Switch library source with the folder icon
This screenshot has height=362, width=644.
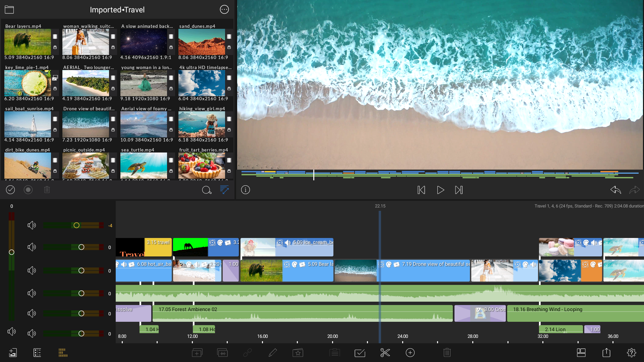coord(9,9)
